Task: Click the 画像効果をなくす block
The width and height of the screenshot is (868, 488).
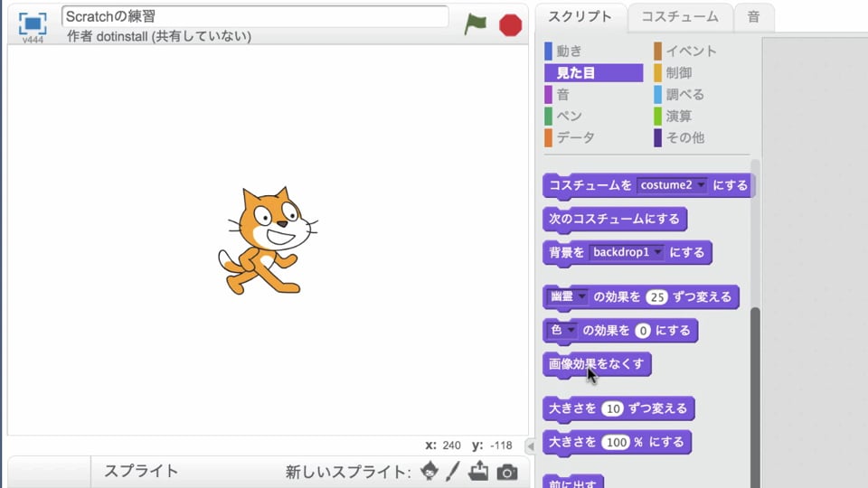Action: tap(597, 364)
